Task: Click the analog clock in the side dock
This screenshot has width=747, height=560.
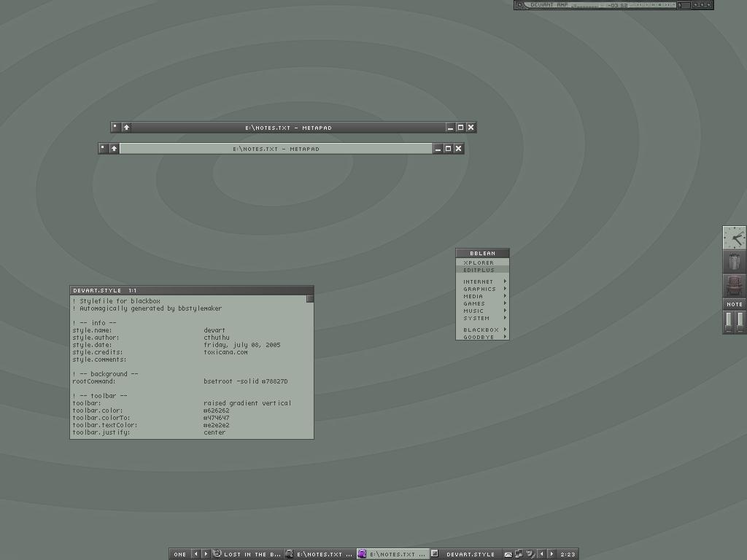Action: tap(734, 238)
